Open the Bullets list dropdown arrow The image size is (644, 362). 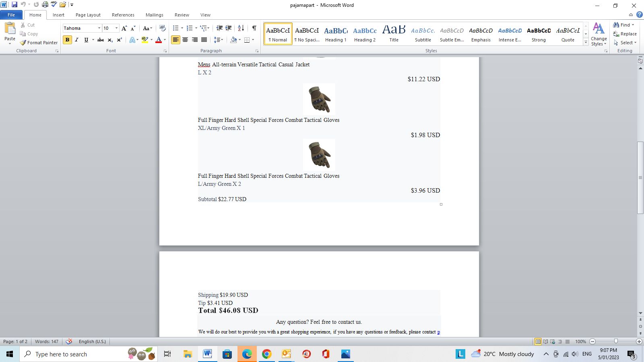(182, 28)
